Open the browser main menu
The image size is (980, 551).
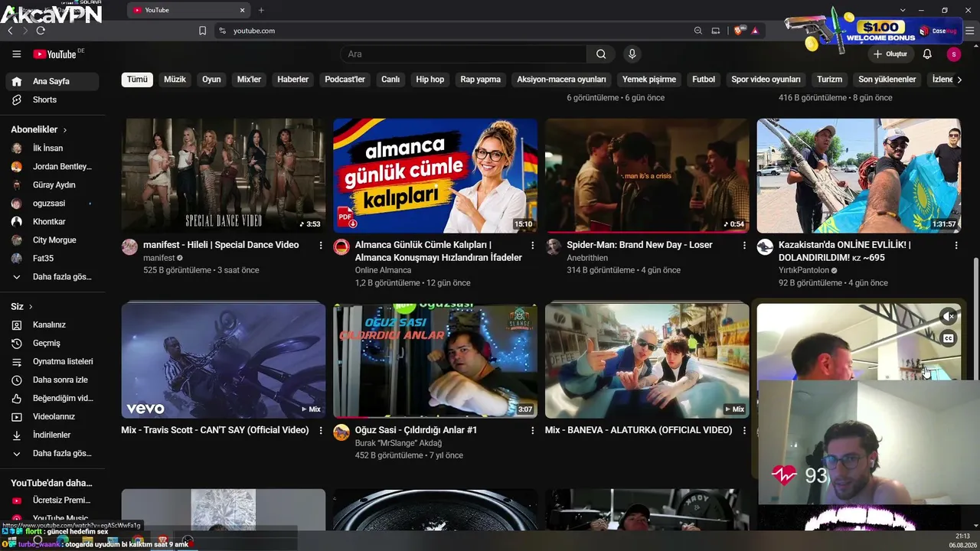click(969, 31)
